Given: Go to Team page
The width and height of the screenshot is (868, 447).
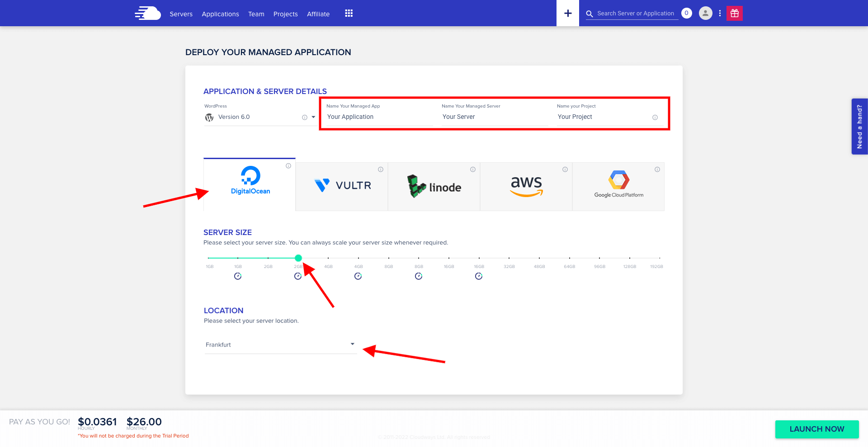Looking at the screenshot, I should click(x=256, y=14).
